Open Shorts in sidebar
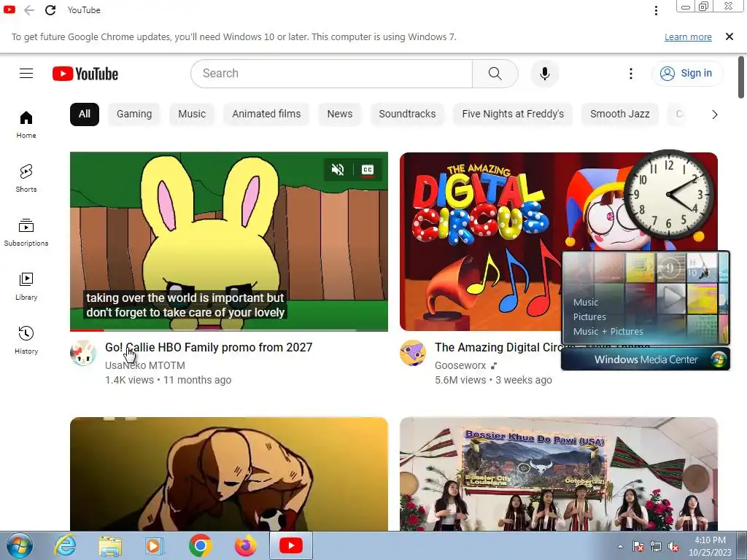The height and width of the screenshot is (560, 747). click(26, 179)
